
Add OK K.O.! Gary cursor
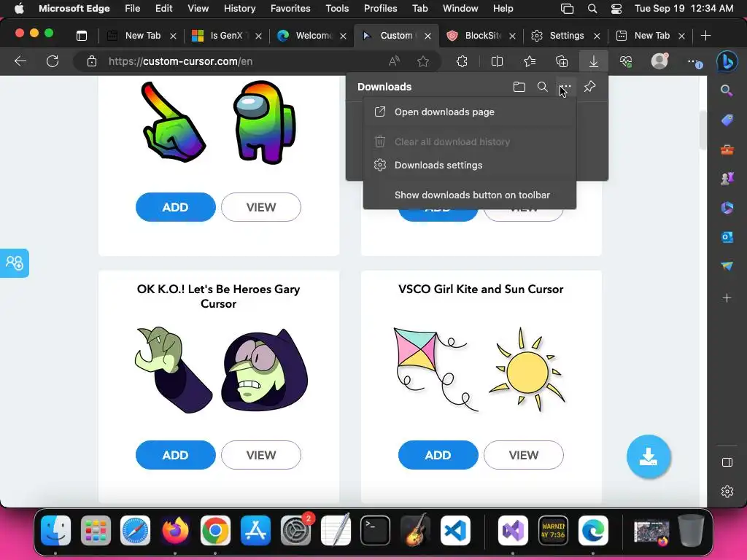(x=175, y=455)
